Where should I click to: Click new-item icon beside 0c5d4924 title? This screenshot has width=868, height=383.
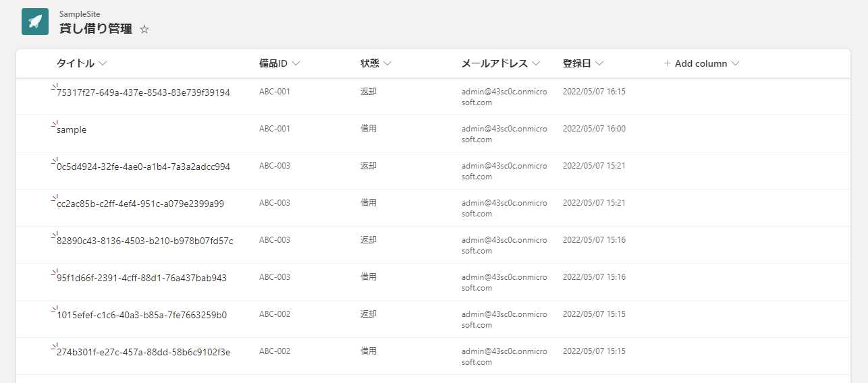tap(55, 160)
